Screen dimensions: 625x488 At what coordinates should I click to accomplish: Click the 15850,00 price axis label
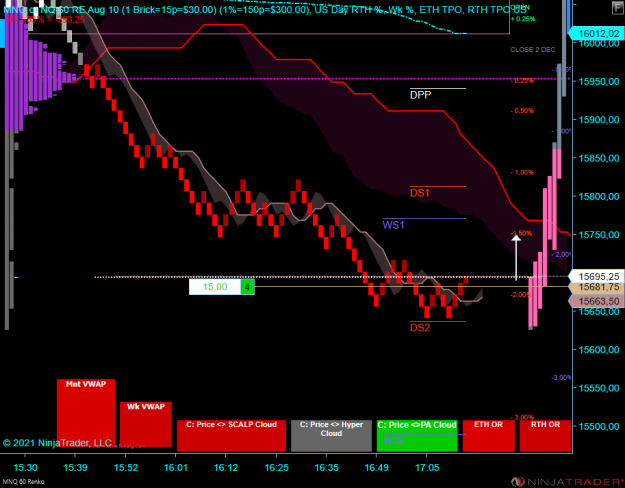[599, 158]
